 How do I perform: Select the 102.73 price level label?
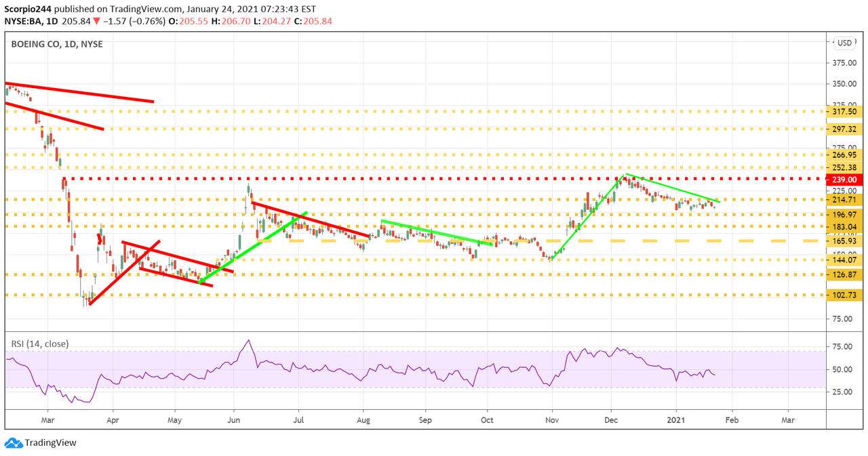[843, 295]
